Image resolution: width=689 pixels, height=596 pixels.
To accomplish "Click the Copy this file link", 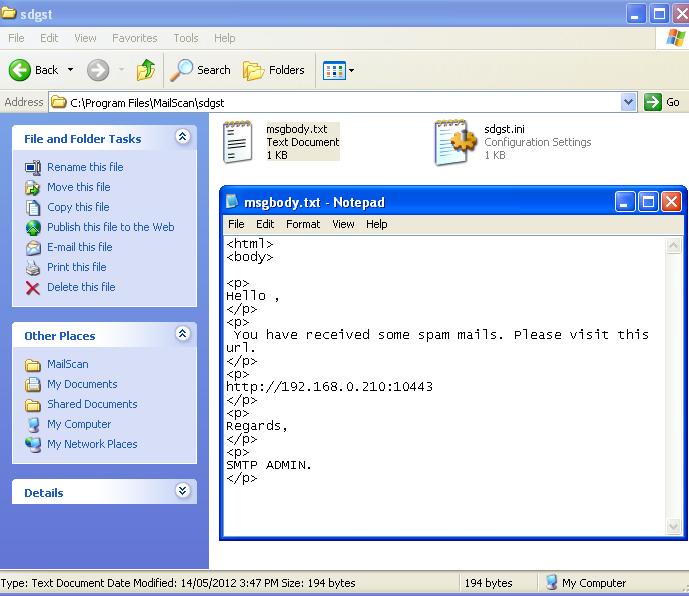I will pyautogui.click(x=78, y=207).
